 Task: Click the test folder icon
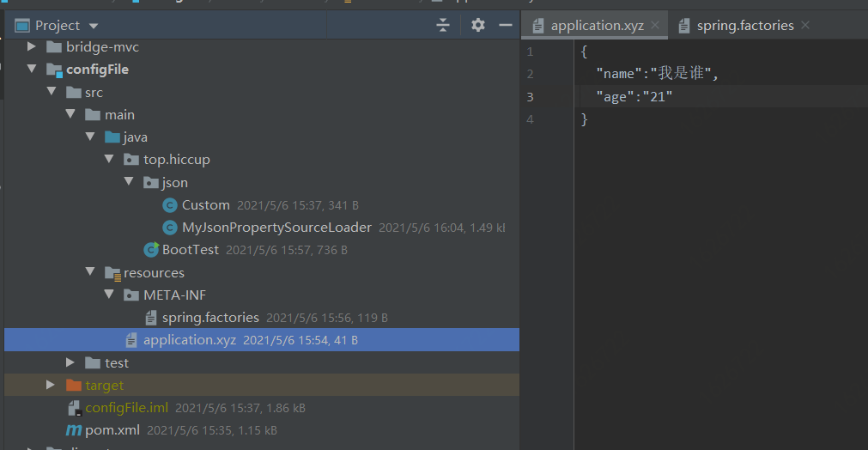[93, 363]
